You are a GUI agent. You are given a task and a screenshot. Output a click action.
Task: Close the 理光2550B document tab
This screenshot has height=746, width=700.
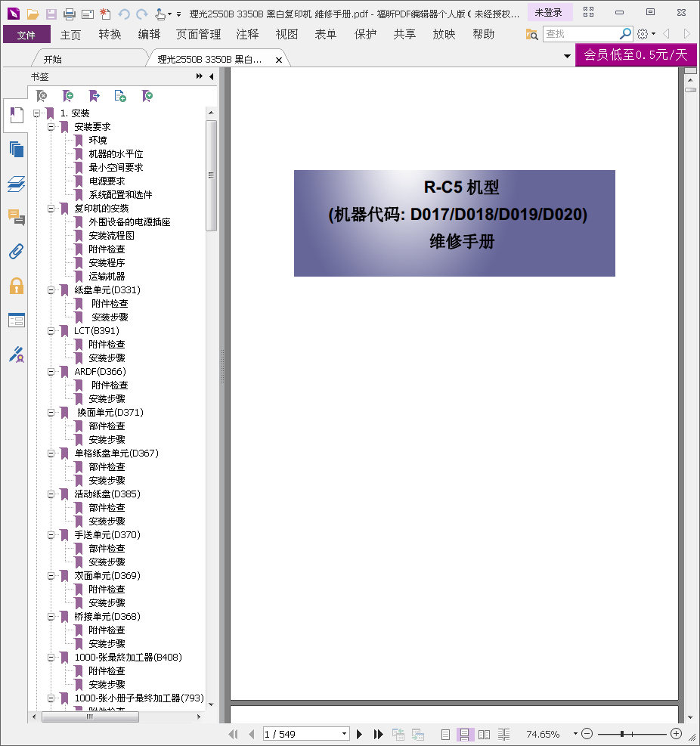(x=279, y=60)
